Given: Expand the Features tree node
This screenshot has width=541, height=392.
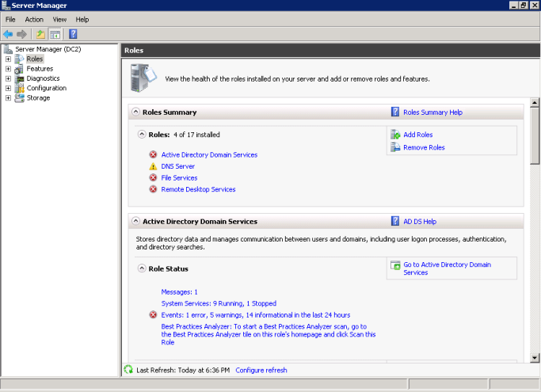Looking at the screenshot, I should (x=8, y=69).
